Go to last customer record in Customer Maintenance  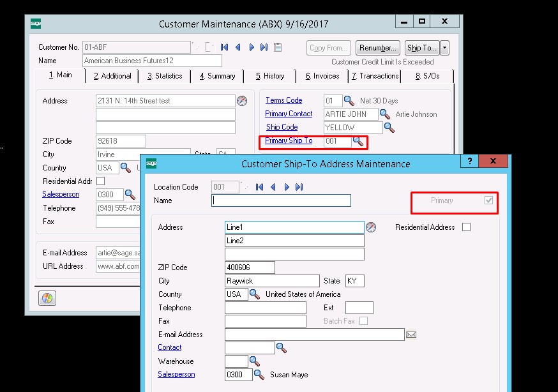(x=264, y=47)
